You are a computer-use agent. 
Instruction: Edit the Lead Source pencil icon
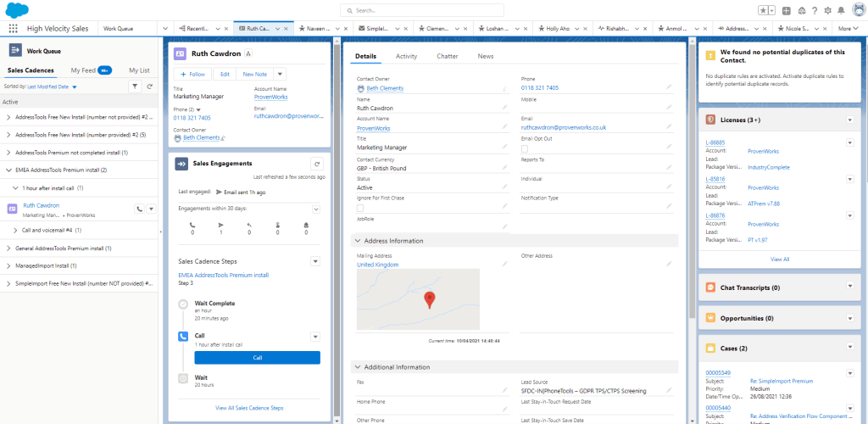pos(669,390)
